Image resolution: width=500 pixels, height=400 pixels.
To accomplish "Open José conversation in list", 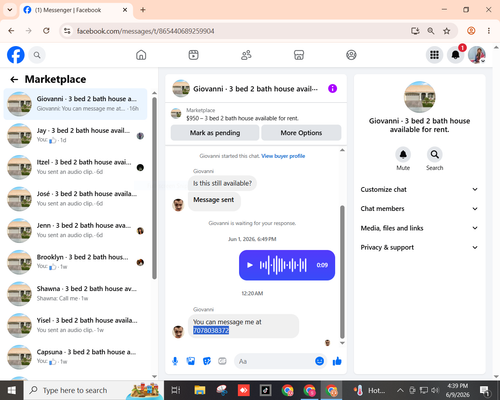I will 75,199.
